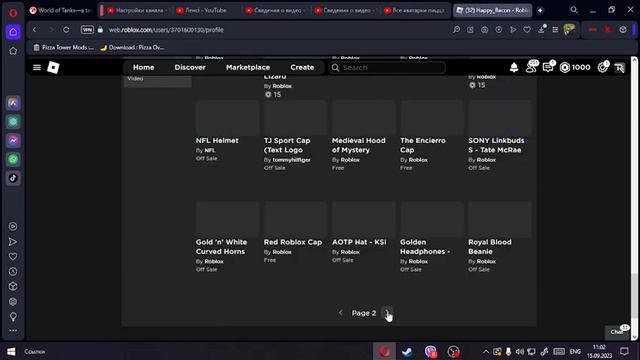The image size is (640, 360).
Task: Open creator link tommyhilfiger
Action: tap(291, 160)
